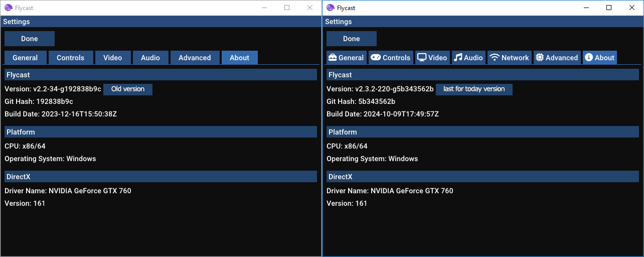Open General tab in left window
644x257 pixels.
(25, 58)
